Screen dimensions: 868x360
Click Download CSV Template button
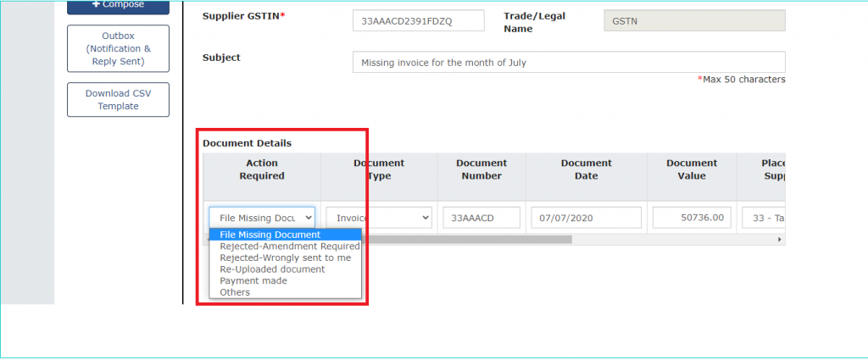tap(118, 100)
